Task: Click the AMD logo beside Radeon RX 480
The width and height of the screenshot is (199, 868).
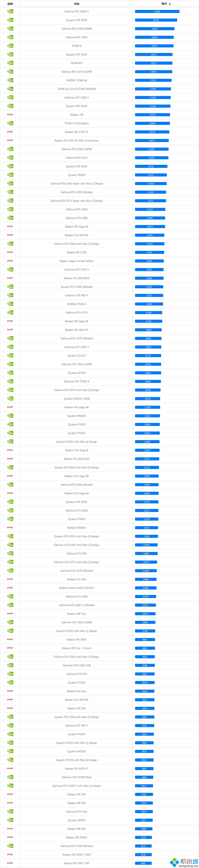Action: (x=10, y=829)
